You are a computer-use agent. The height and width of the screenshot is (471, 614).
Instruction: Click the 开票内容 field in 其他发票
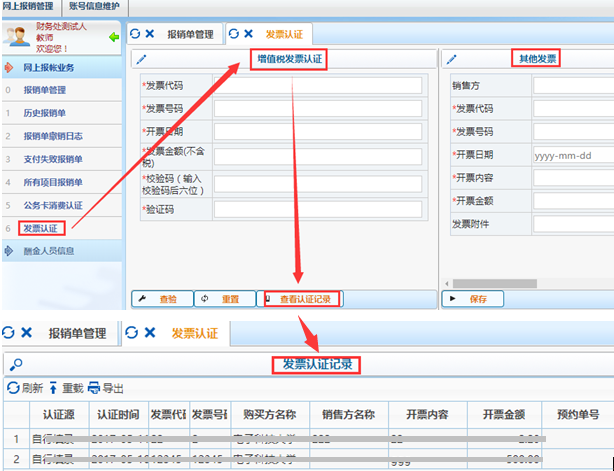coord(574,178)
